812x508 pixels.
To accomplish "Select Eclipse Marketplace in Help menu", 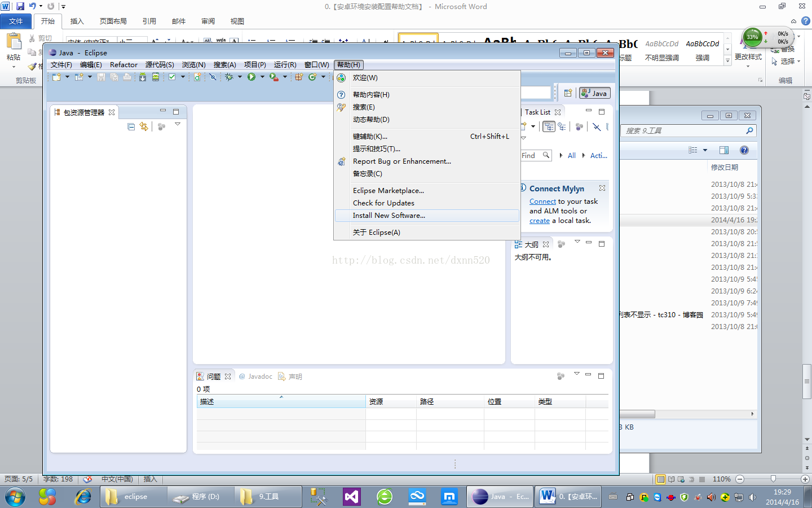I will (427, 191).
